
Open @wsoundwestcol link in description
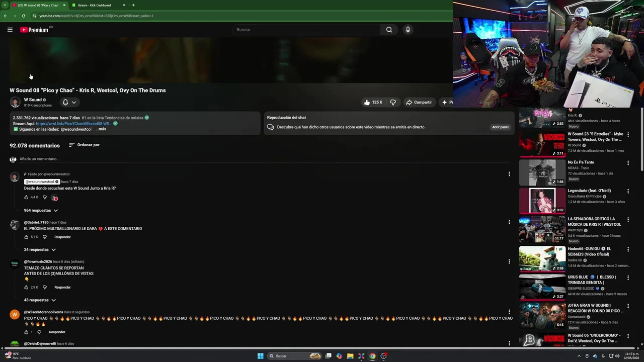tap(76, 129)
